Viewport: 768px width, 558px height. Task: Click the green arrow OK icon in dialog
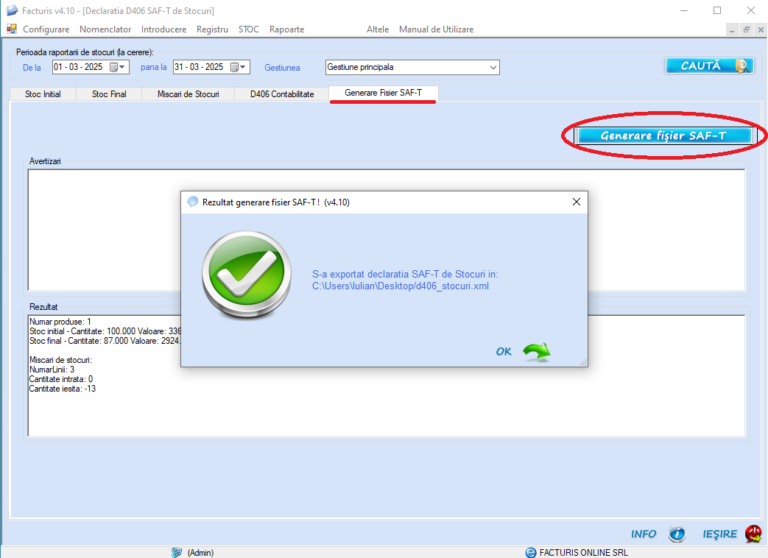[537, 351]
